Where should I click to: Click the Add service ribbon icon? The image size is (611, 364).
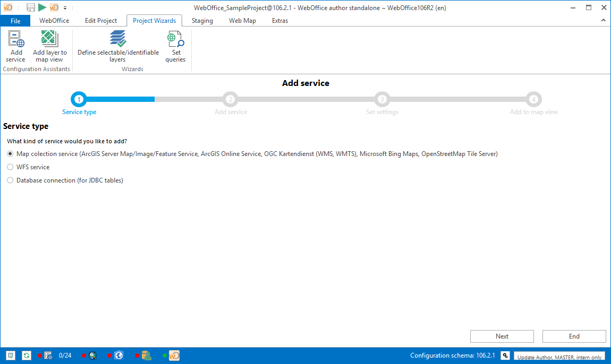click(x=16, y=46)
